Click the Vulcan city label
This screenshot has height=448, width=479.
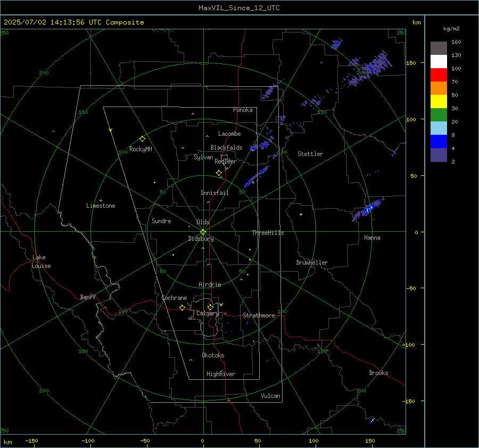(270, 396)
